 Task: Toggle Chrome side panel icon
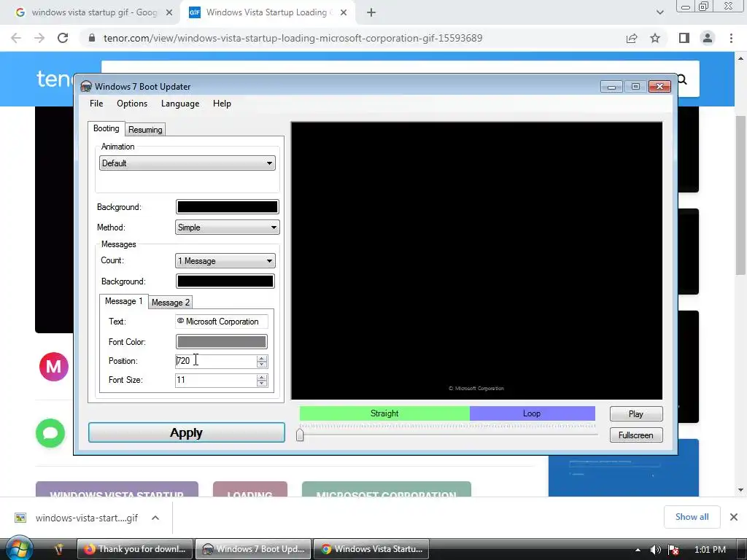[x=684, y=38]
